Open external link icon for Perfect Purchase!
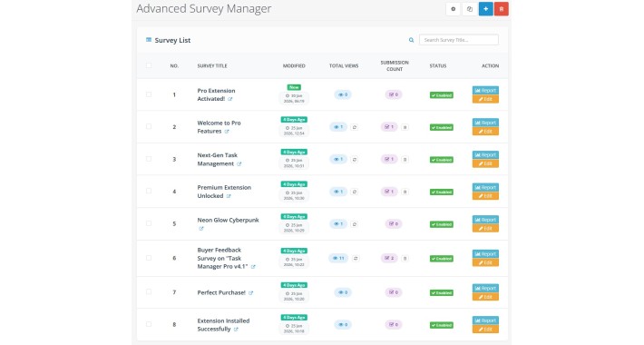 250,292
